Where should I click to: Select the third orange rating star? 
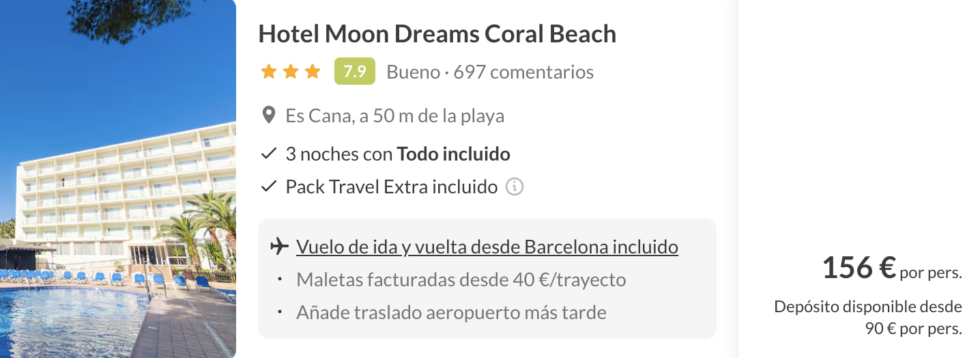coord(313,71)
